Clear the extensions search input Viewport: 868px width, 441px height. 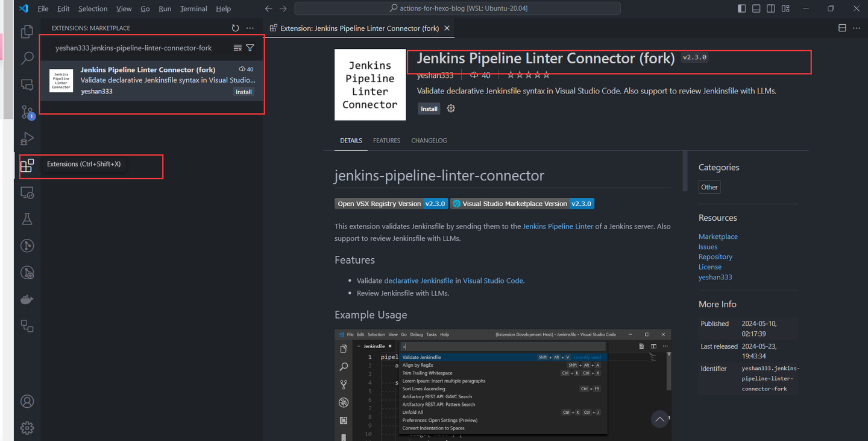(237, 47)
